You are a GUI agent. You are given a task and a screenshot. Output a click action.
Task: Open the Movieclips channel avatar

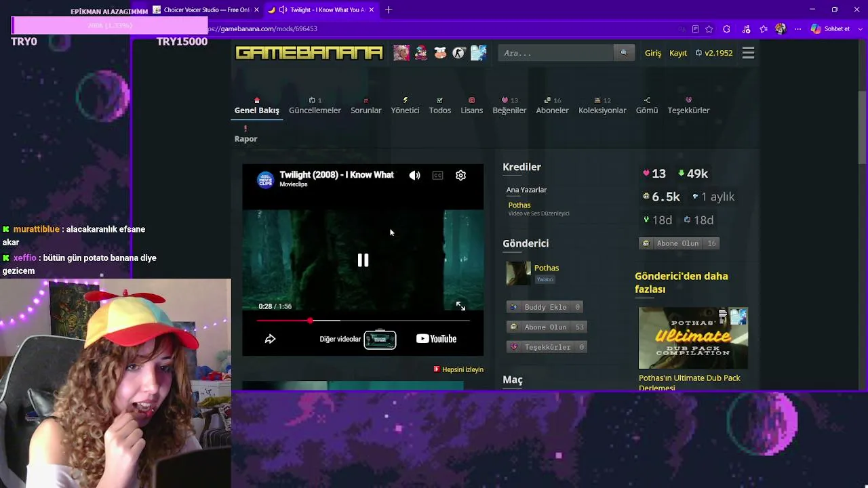click(x=265, y=179)
